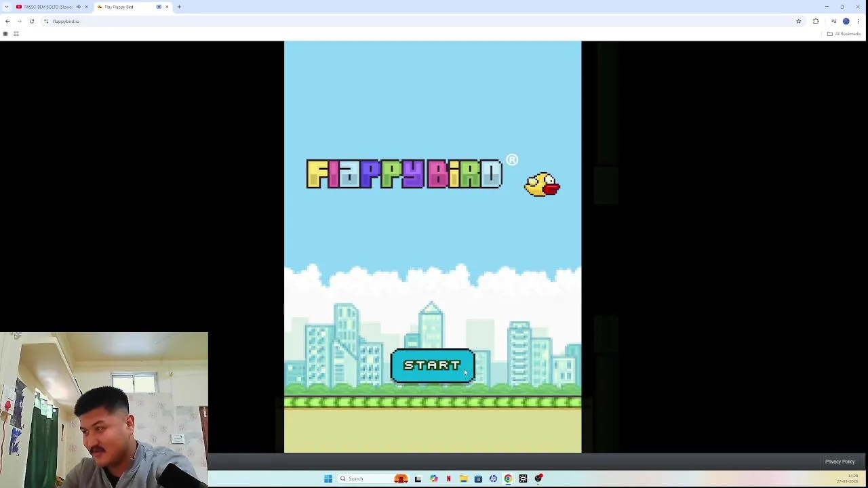868x488 pixels.
Task: Start the Flappy Bird game
Action: point(433,366)
